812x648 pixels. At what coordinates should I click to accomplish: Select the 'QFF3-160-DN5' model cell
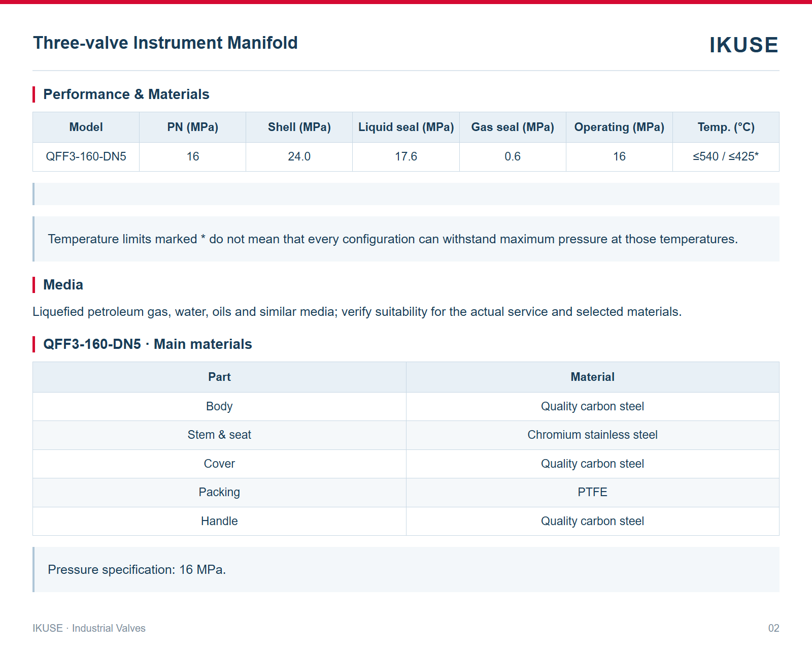pos(86,156)
